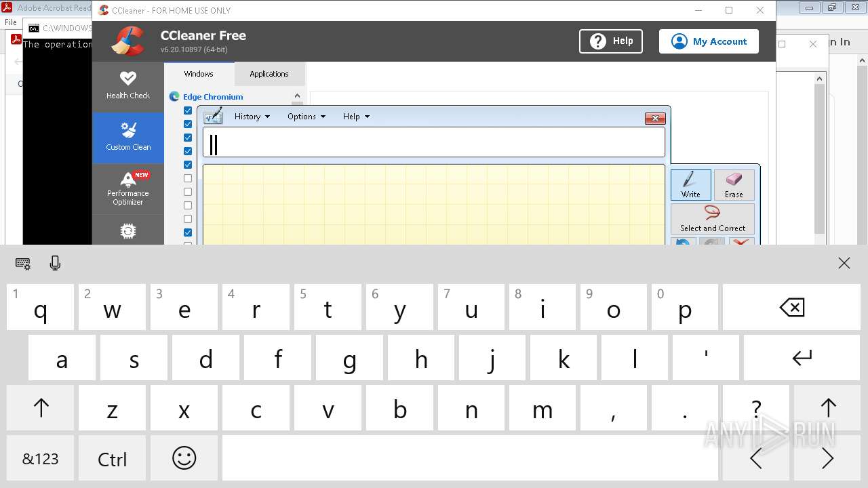Screen dimensions: 868x488
Task: Tap the left cursor arrow key
Action: pyautogui.click(x=756, y=458)
